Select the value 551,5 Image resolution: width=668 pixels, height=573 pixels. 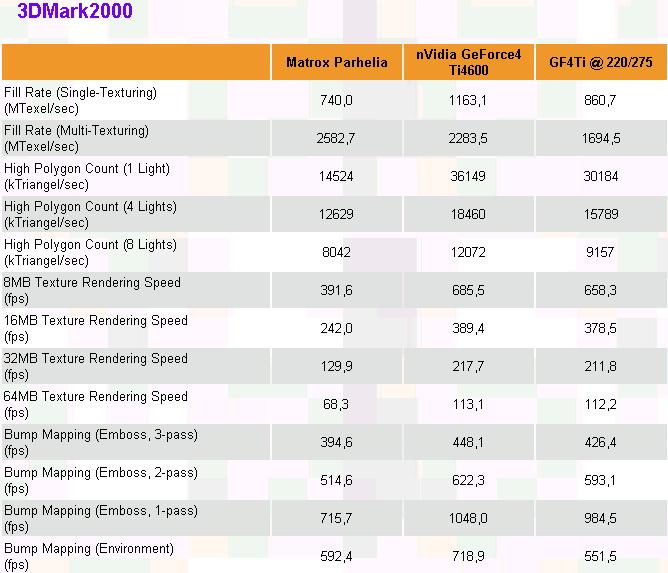pyautogui.click(x=600, y=556)
